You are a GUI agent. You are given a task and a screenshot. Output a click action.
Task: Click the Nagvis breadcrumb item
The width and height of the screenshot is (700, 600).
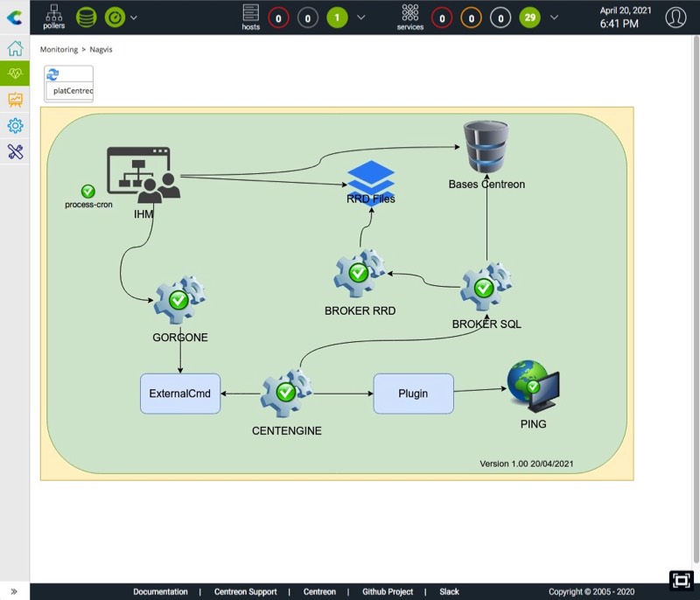tap(101, 50)
